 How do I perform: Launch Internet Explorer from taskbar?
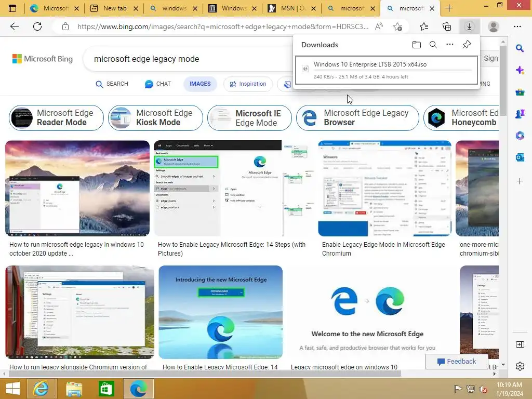pyautogui.click(x=41, y=389)
